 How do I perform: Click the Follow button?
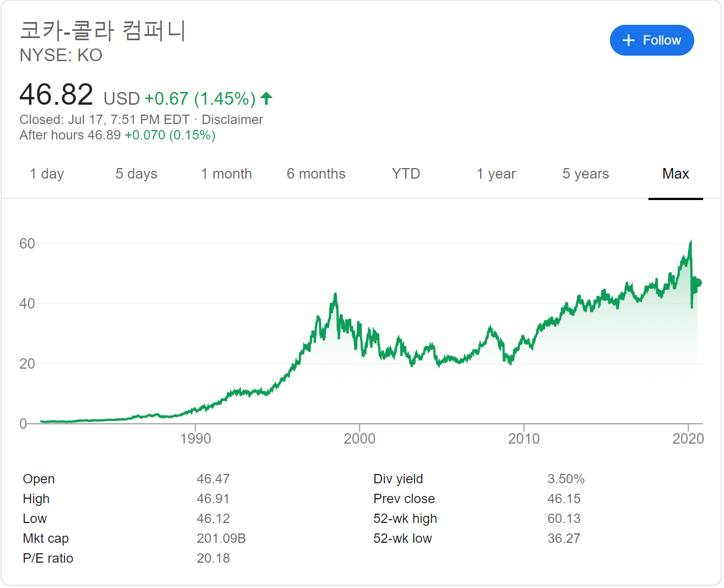pyautogui.click(x=651, y=40)
